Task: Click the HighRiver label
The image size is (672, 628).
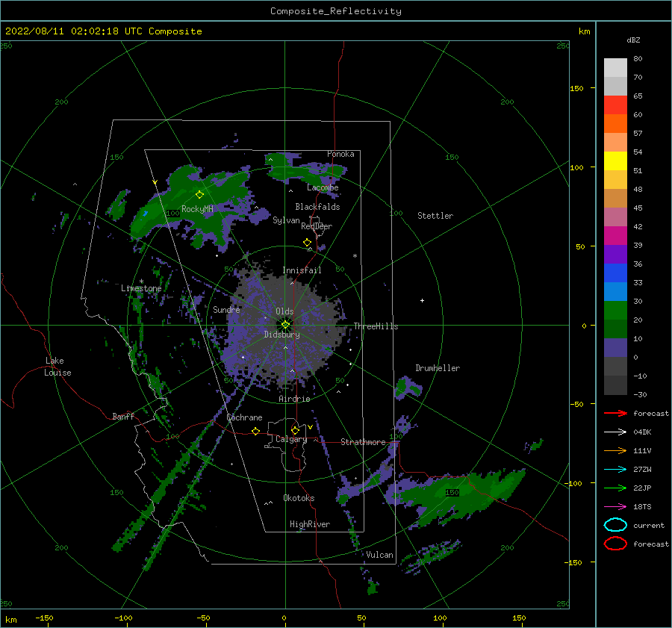Action: (310, 524)
